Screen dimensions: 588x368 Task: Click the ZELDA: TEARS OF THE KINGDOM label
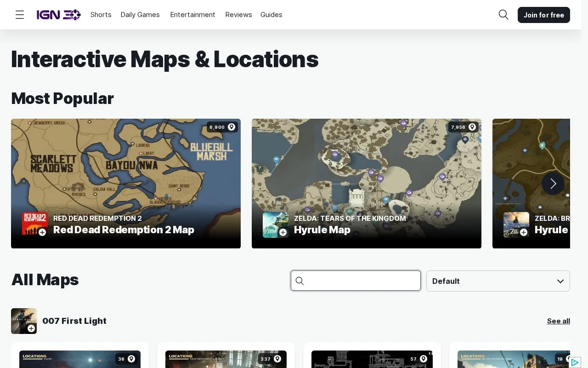(350, 218)
